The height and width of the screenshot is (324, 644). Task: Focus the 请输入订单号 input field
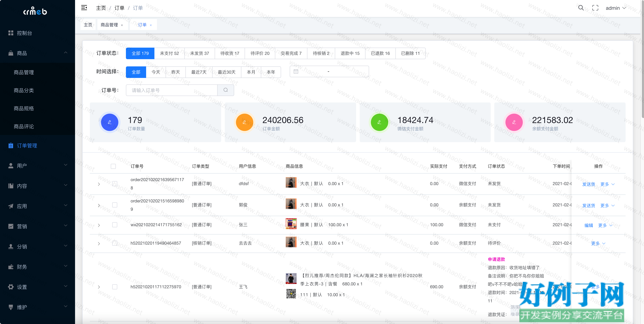(172, 90)
